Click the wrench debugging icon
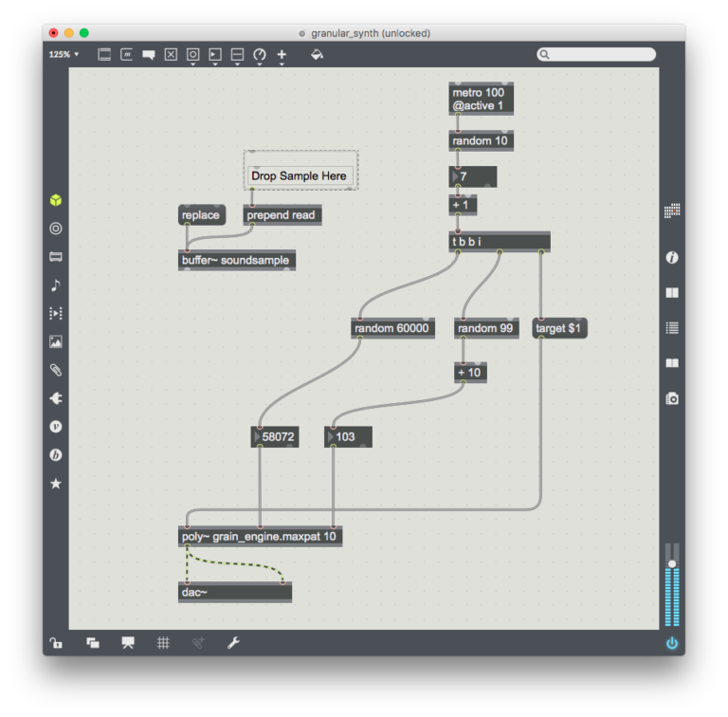728x717 pixels. 233,643
